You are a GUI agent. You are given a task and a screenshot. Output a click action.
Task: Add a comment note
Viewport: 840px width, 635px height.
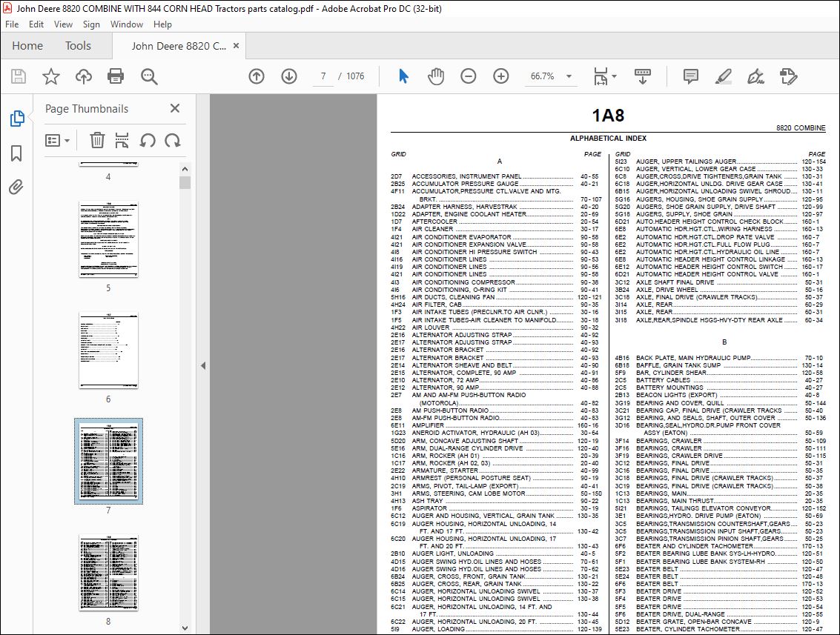point(690,76)
